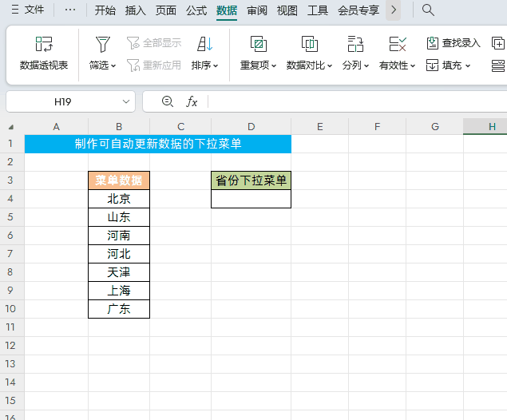Click the 省份下拉菜单 header cell
Image resolution: width=507 pixels, height=420 pixels.
[x=252, y=180]
